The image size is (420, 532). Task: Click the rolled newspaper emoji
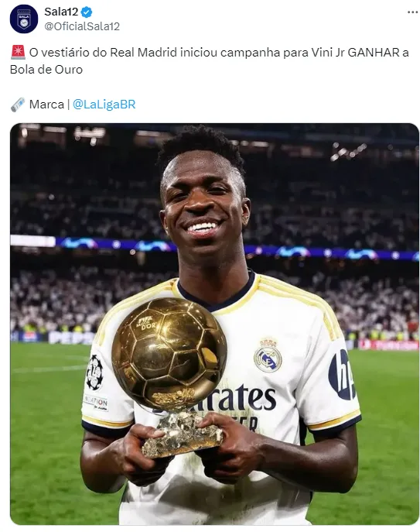pyautogui.click(x=18, y=105)
